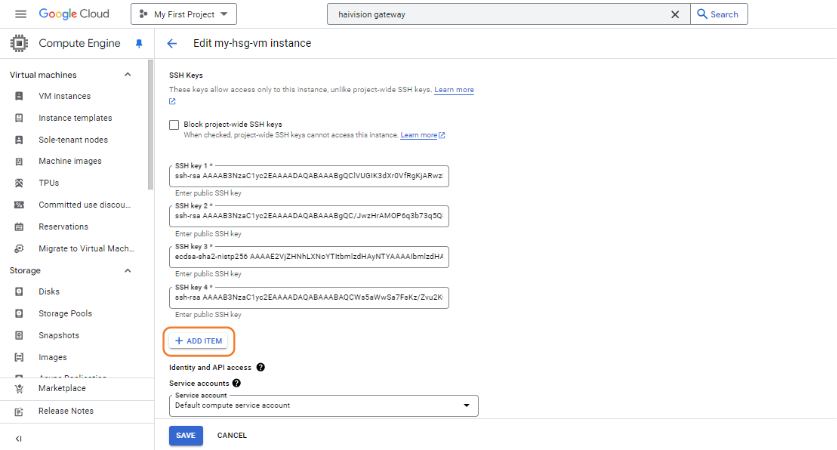Image resolution: width=837 pixels, height=450 pixels.
Task: Click the blue Save button
Action: pos(185,435)
